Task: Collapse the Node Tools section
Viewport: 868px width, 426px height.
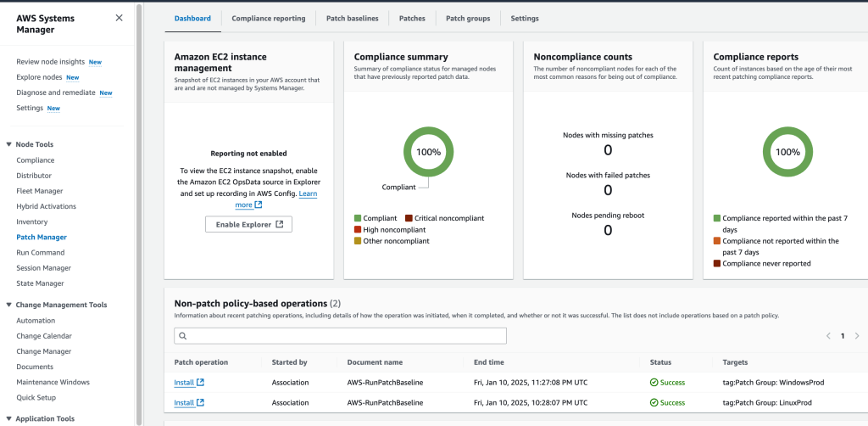Action: (8, 144)
